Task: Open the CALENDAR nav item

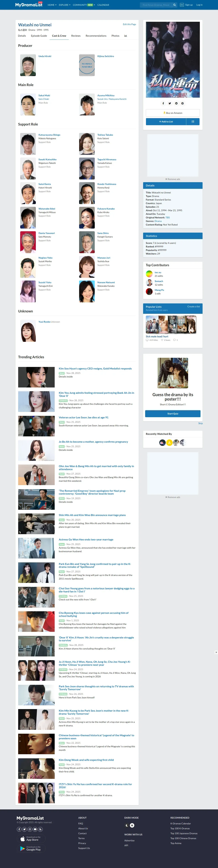Action: pos(103,5)
